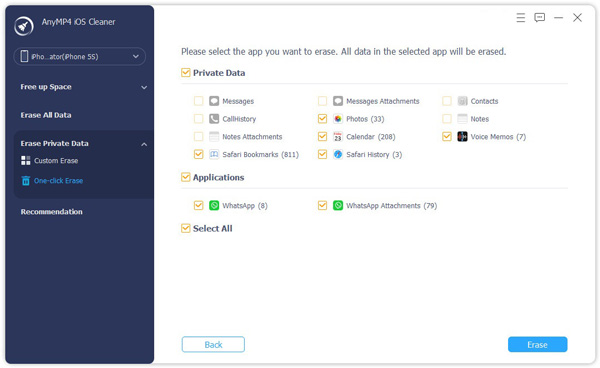600x368 pixels.
Task: Choose Custom Erase in sidebar
Action: pos(56,161)
